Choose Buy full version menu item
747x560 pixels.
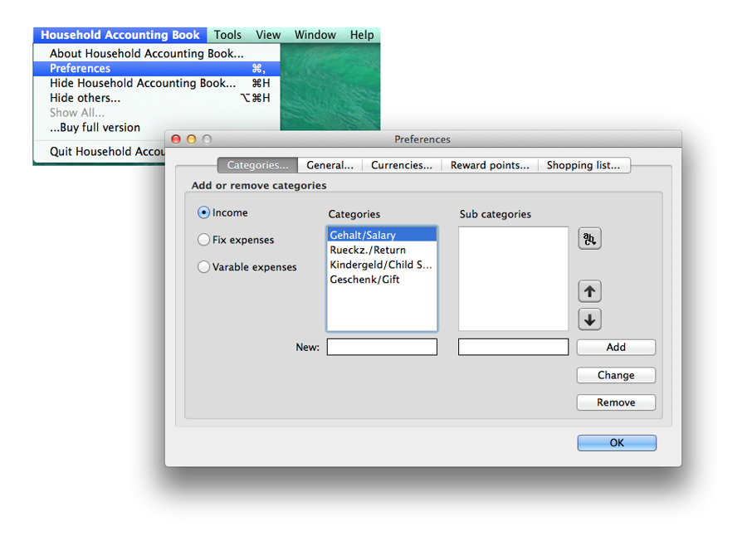coord(95,128)
